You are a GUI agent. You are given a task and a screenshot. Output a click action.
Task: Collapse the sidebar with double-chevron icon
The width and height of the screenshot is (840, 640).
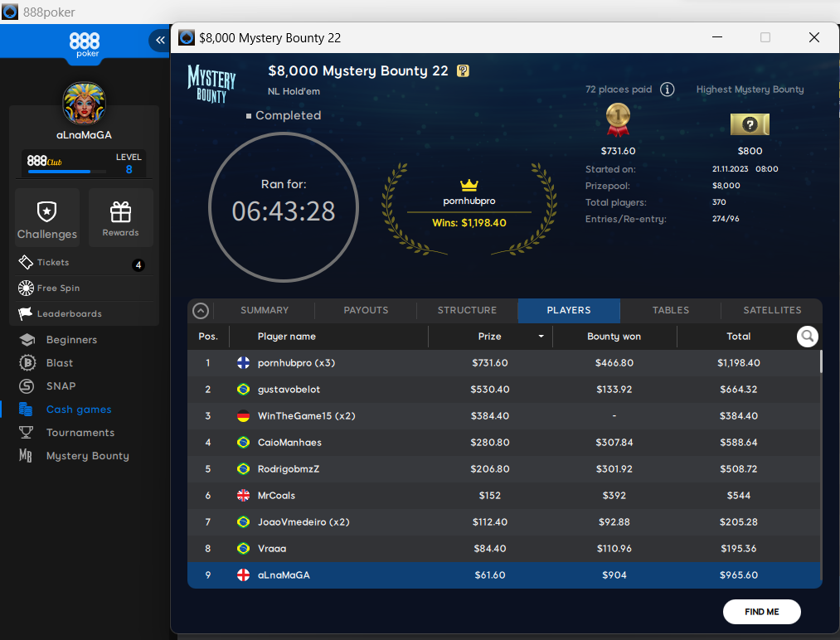[x=160, y=40]
